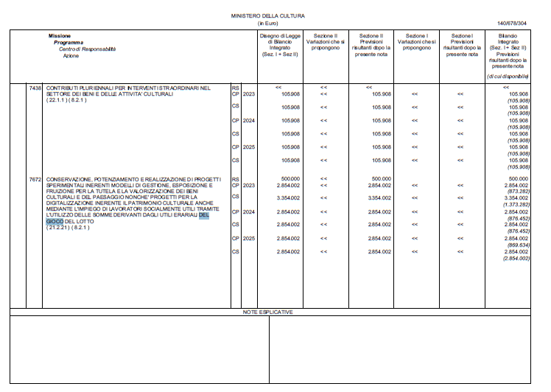Click the 3.354.002 CS value in first column
The image size is (551, 392).
point(288,198)
